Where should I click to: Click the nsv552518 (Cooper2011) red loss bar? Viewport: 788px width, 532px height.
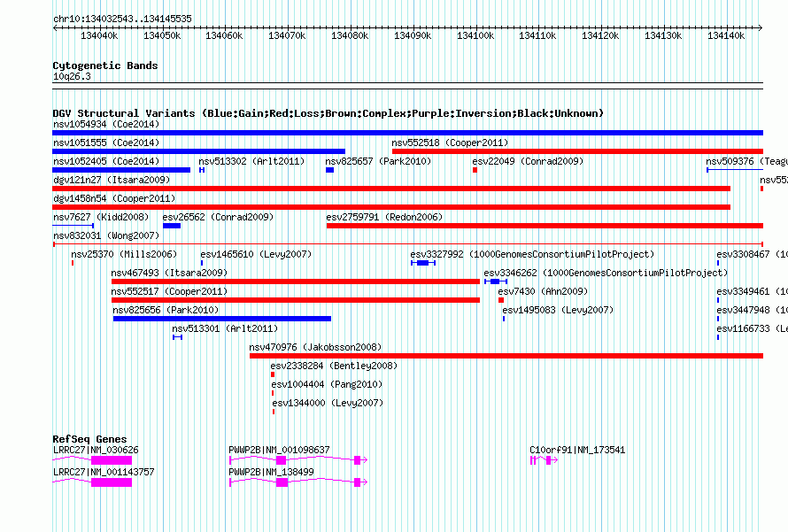[577, 151]
